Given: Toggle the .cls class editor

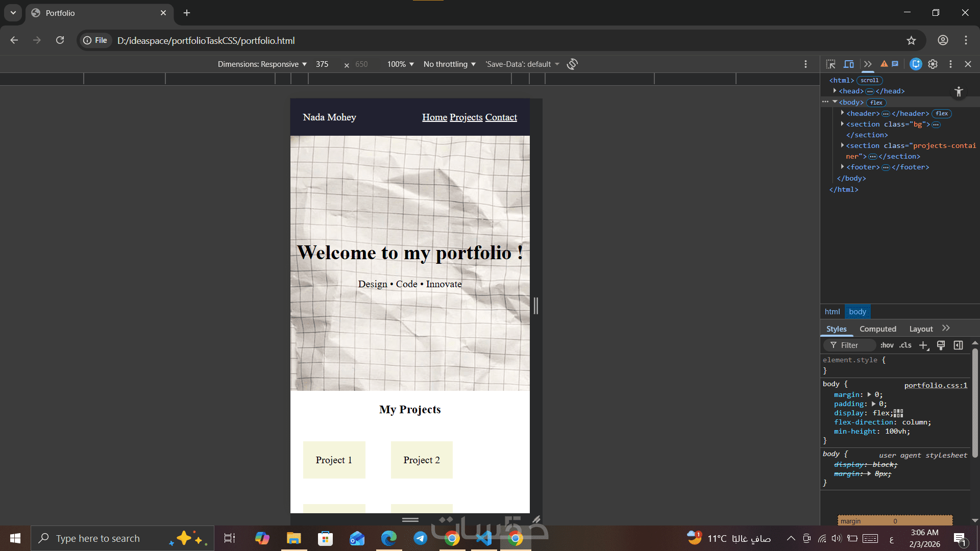Looking at the screenshot, I should (905, 345).
